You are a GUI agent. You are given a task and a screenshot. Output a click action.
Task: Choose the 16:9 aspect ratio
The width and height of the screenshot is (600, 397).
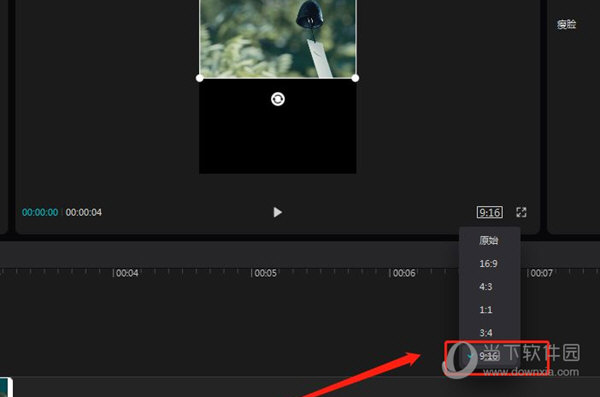coord(488,264)
